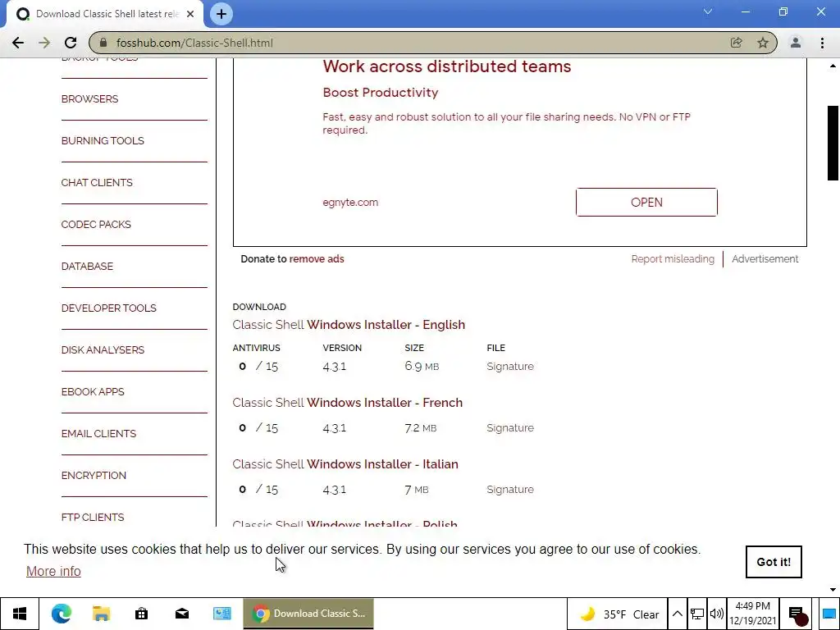840x630 pixels.
Task: Bookmark this page with star icon
Action: pos(763,43)
